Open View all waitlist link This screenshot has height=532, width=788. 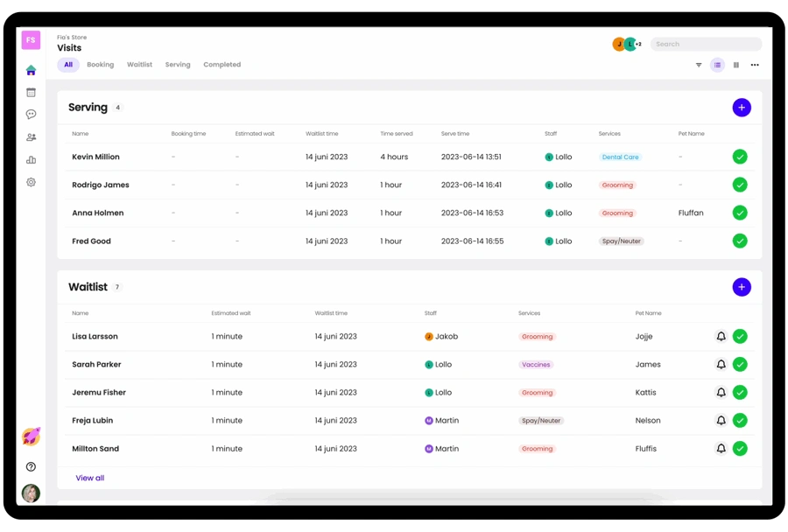[90, 479]
